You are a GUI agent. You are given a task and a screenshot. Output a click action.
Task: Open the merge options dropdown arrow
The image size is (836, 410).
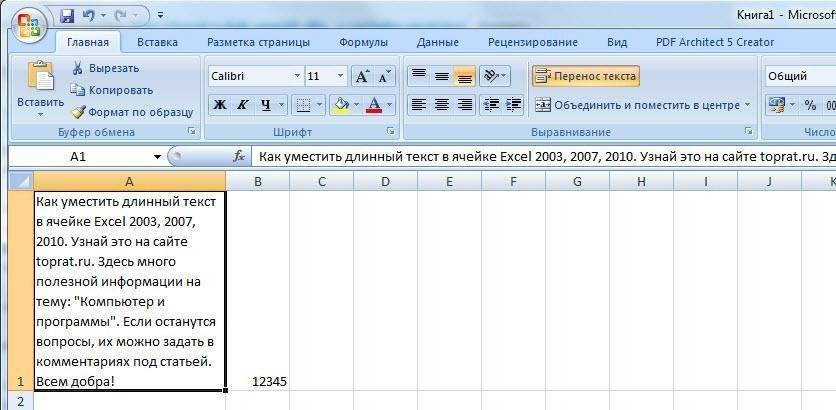coord(747,105)
